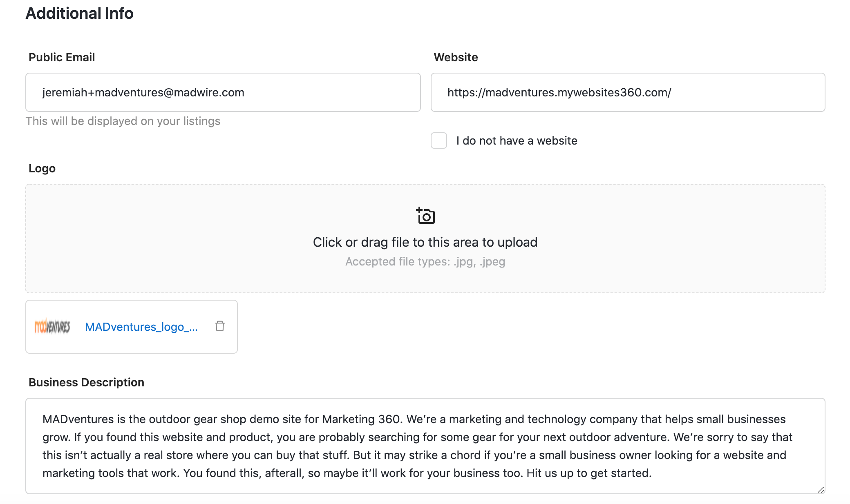Focus the Public Email input field
Image resolution: width=850 pixels, height=504 pixels.
tap(223, 92)
